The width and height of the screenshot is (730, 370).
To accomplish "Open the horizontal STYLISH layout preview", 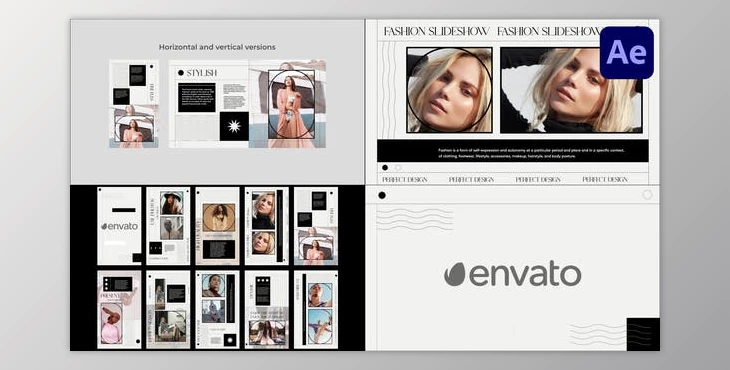I will click(x=247, y=104).
